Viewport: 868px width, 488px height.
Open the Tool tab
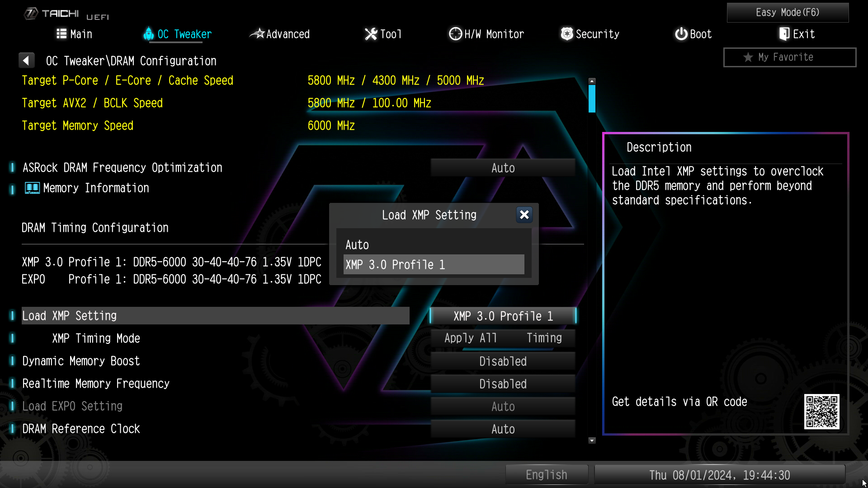(383, 34)
